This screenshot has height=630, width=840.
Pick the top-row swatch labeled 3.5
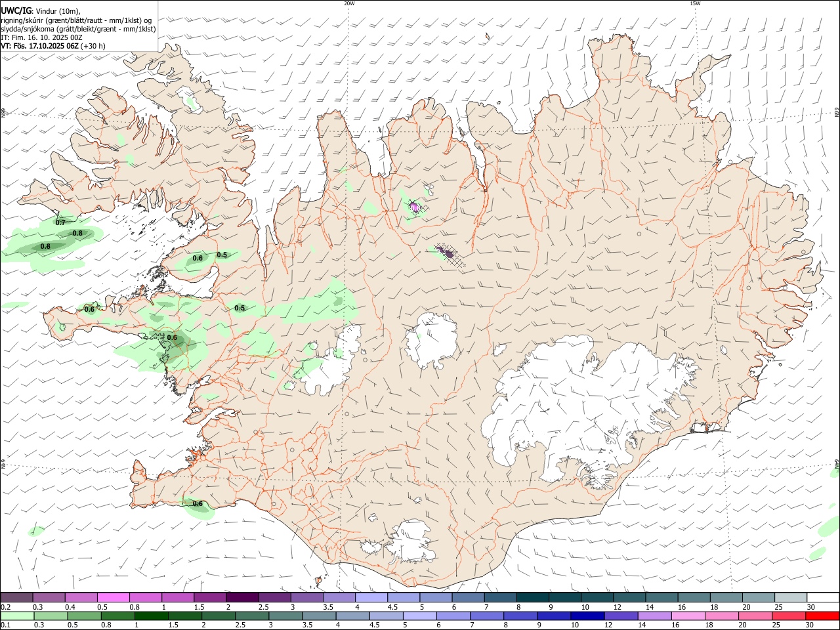point(339,597)
